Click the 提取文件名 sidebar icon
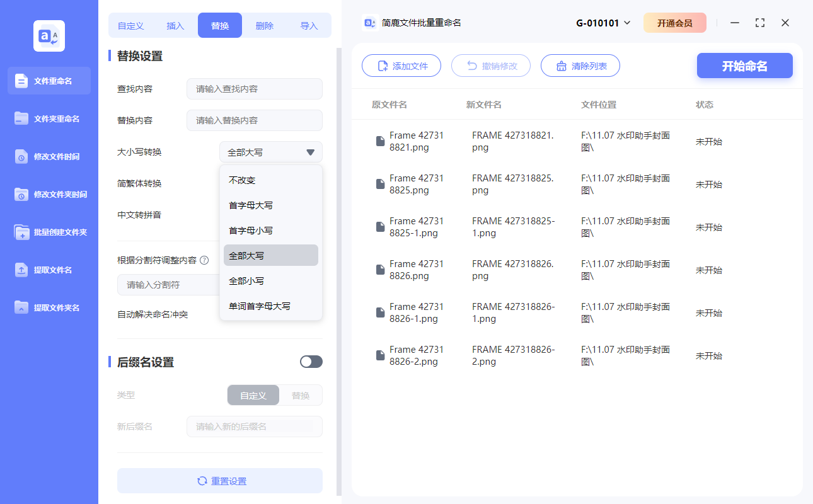 (21, 270)
